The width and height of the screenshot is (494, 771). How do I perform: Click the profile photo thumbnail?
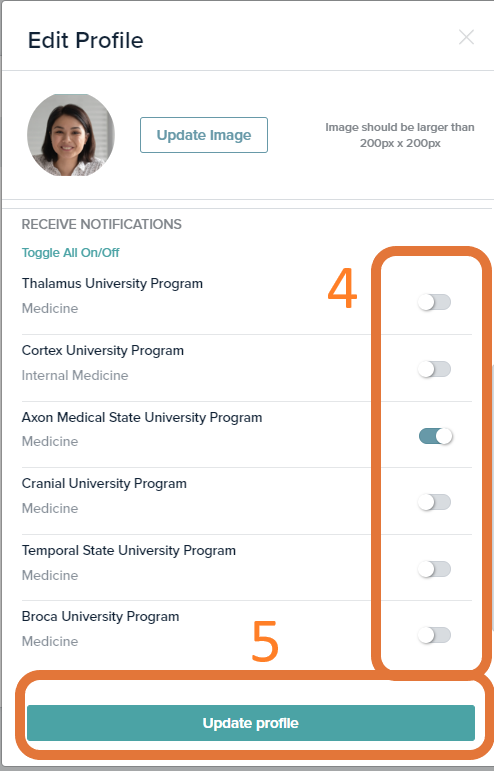[71, 135]
